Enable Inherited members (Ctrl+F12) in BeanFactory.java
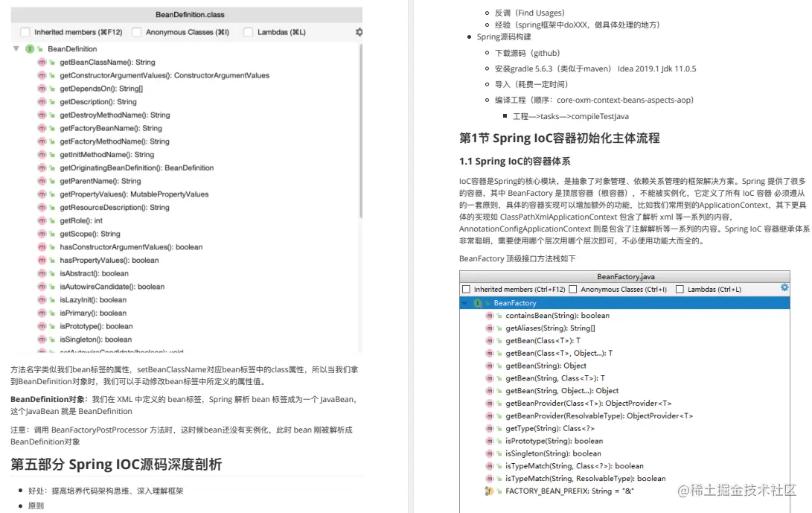The image size is (812, 513). [x=466, y=289]
